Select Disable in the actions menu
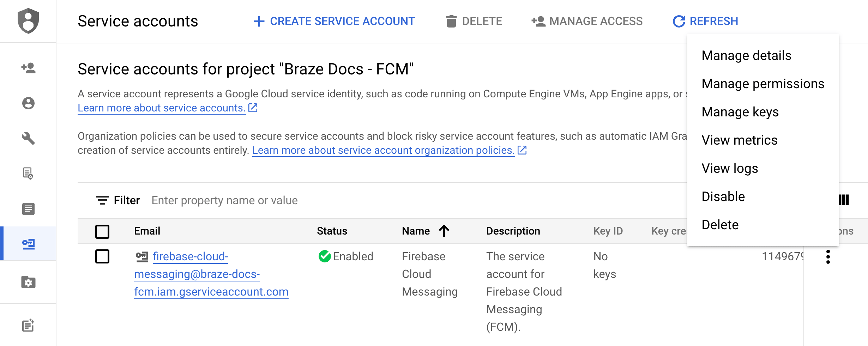 (723, 197)
